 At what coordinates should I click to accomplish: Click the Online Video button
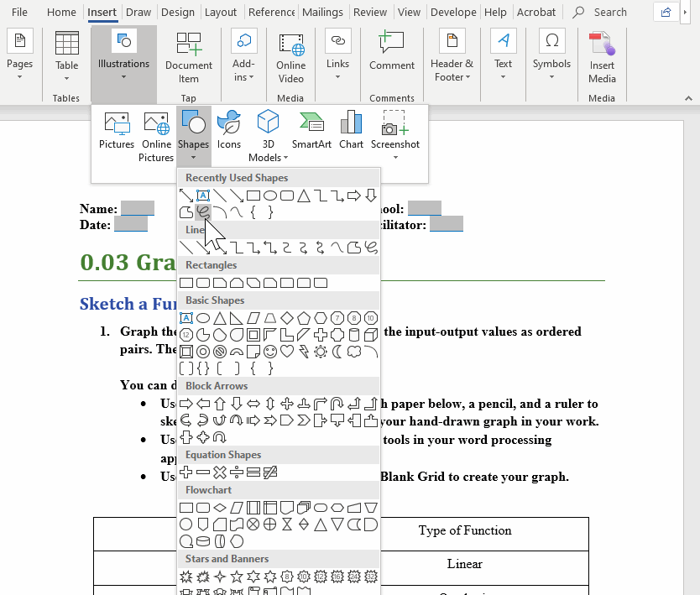coord(290,57)
